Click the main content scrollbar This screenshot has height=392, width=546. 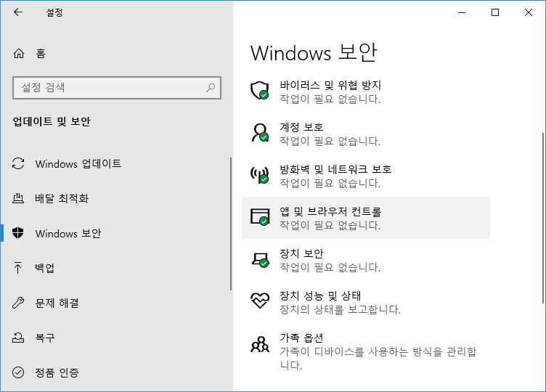pyautogui.click(x=543, y=219)
